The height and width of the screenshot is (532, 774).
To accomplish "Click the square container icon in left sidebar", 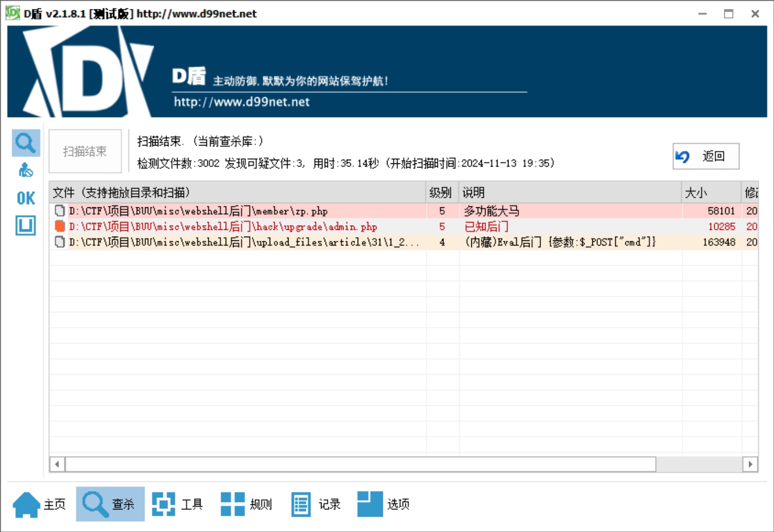I will (x=25, y=226).
